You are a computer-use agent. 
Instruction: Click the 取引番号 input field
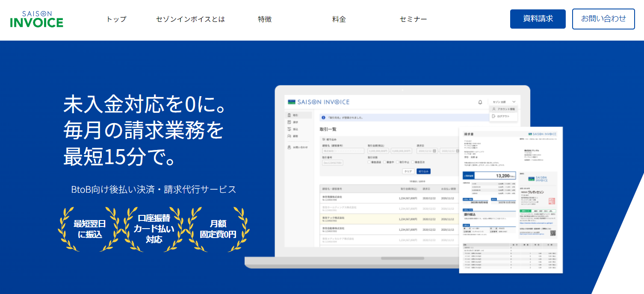333,162
